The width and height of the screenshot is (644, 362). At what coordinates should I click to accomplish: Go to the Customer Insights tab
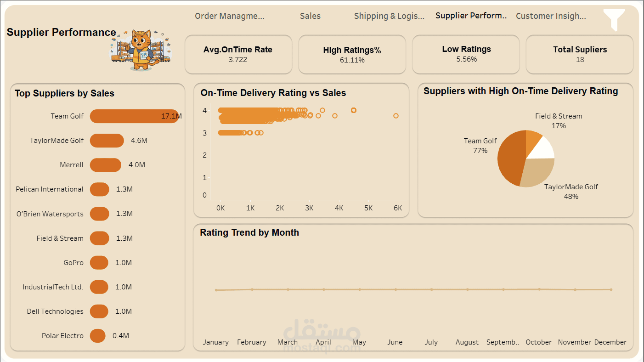pos(551,16)
